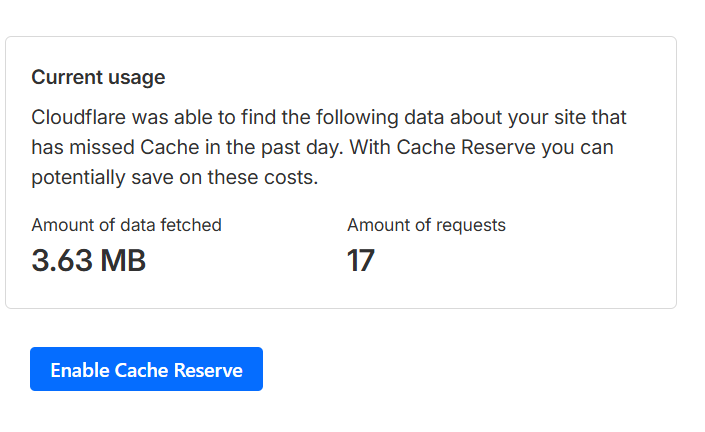
Task: Select the Amount of requests label
Action: click(x=426, y=225)
